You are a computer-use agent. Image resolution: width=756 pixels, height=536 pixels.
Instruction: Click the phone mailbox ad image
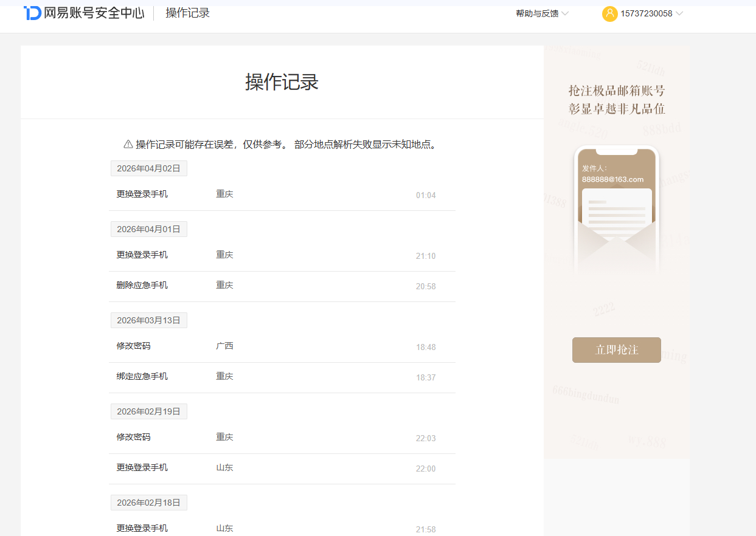(x=616, y=210)
